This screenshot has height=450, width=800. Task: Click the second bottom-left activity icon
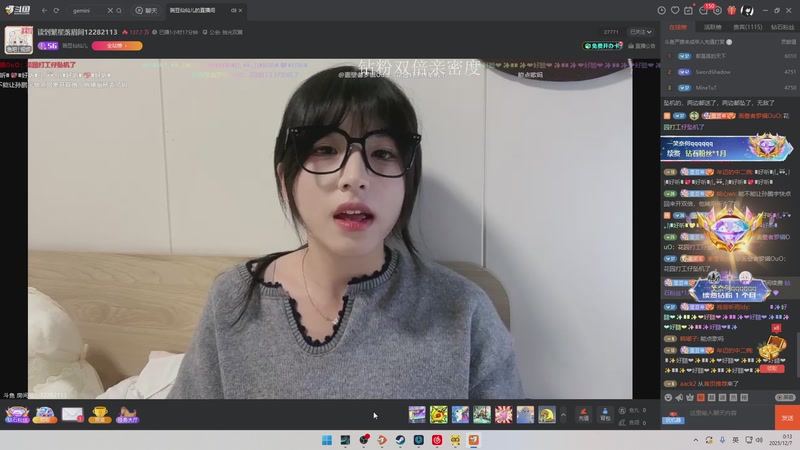pos(45,415)
